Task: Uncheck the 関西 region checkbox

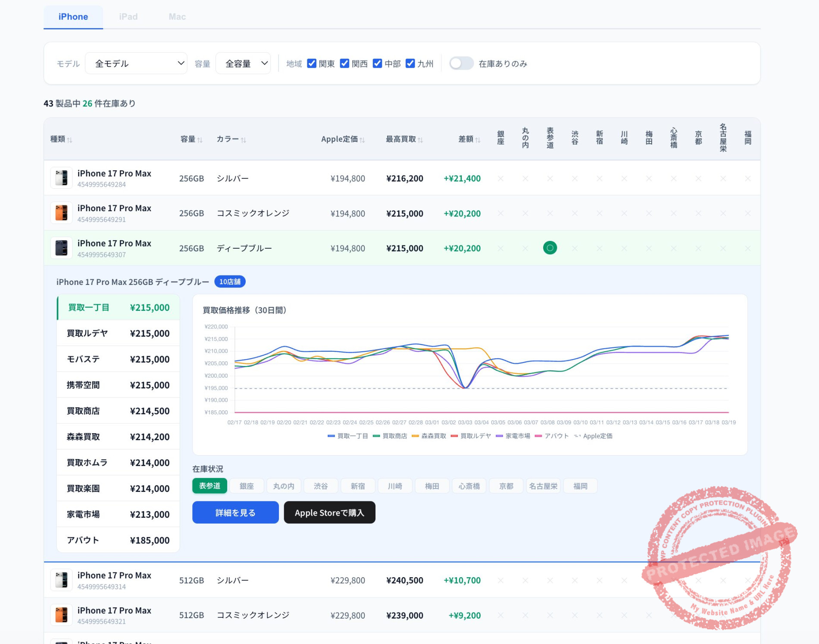Action: [x=344, y=63]
